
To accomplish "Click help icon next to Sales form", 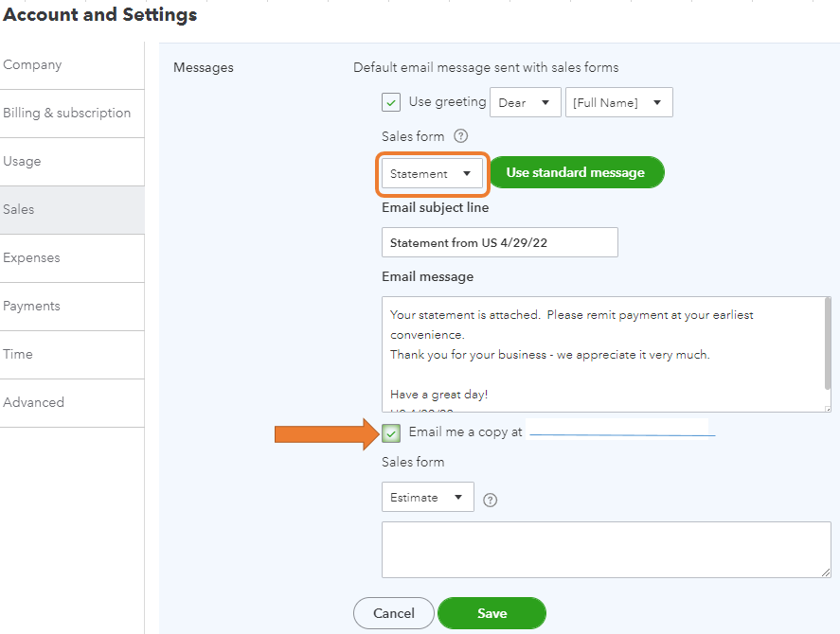I will click(x=461, y=136).
